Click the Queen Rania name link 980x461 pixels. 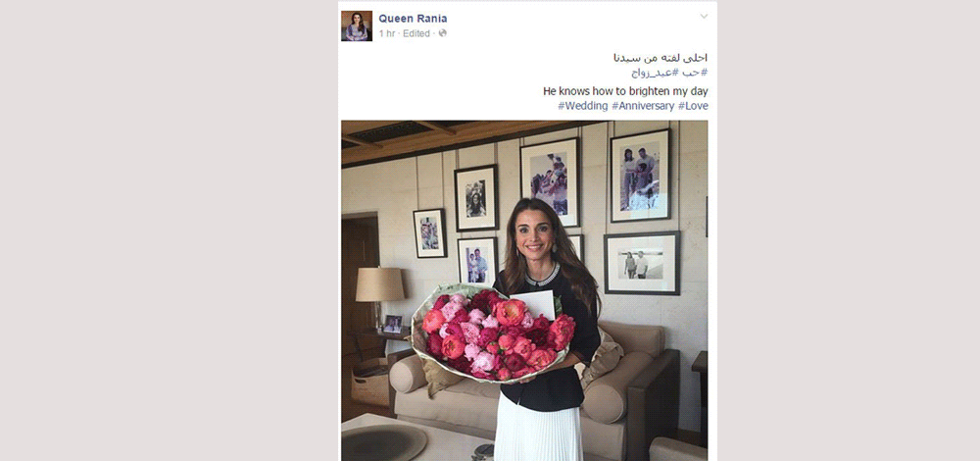pos(413,18)
